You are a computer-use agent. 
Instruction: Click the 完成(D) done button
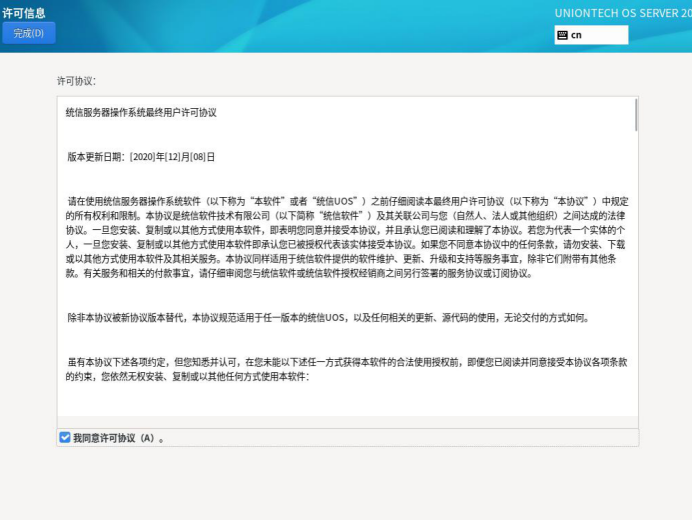point(29,33)
